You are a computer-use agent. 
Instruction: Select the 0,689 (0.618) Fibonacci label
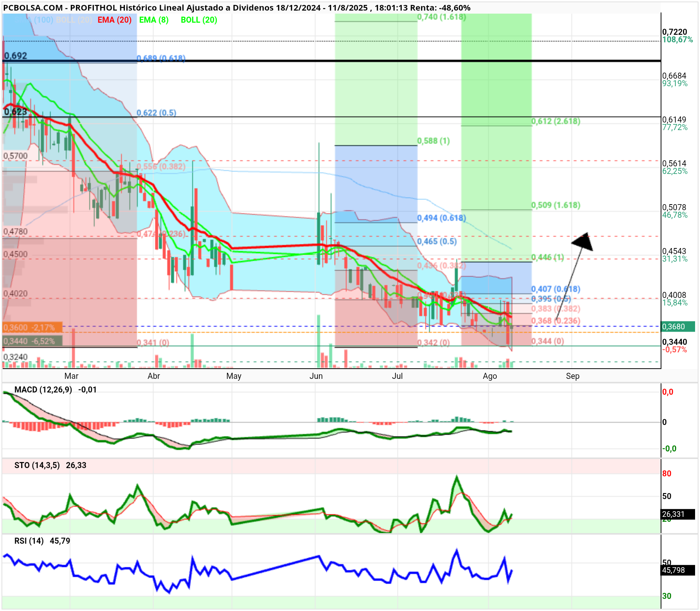161,58
